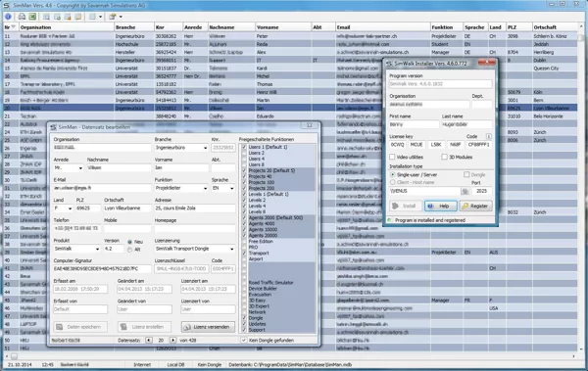The width and height of the screenshot is (588, 371).
Task: Select the Alt radio button
Action: [129, 250]
